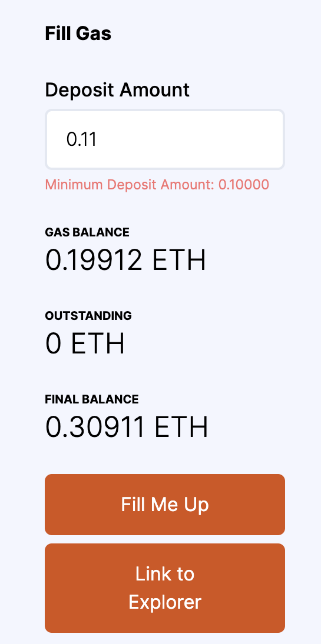
Task: Click the ETH unit after 0.19912
Action: tap(179, 261)
